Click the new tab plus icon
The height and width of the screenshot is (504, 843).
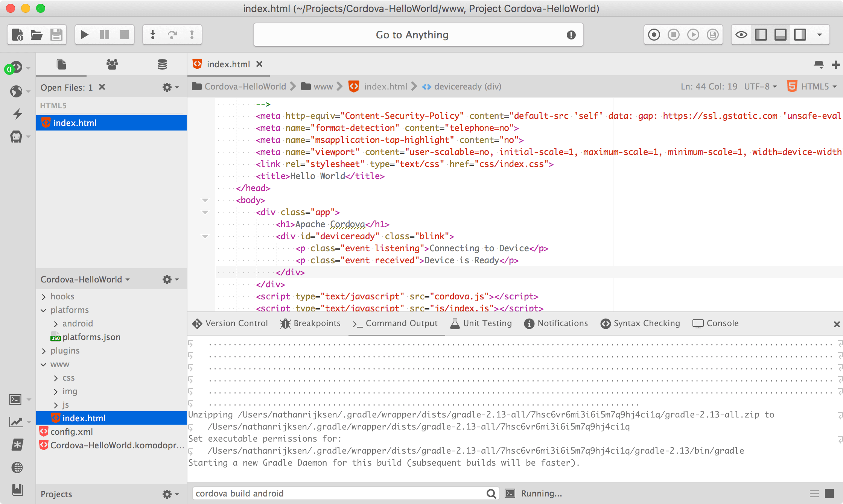[x=835, y=65]
